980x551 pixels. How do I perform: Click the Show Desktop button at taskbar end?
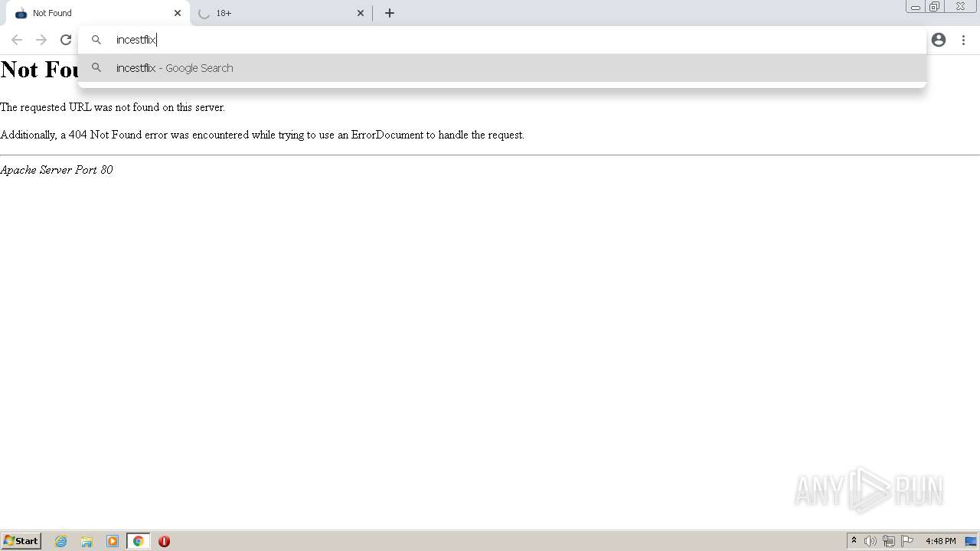(971, 541)
